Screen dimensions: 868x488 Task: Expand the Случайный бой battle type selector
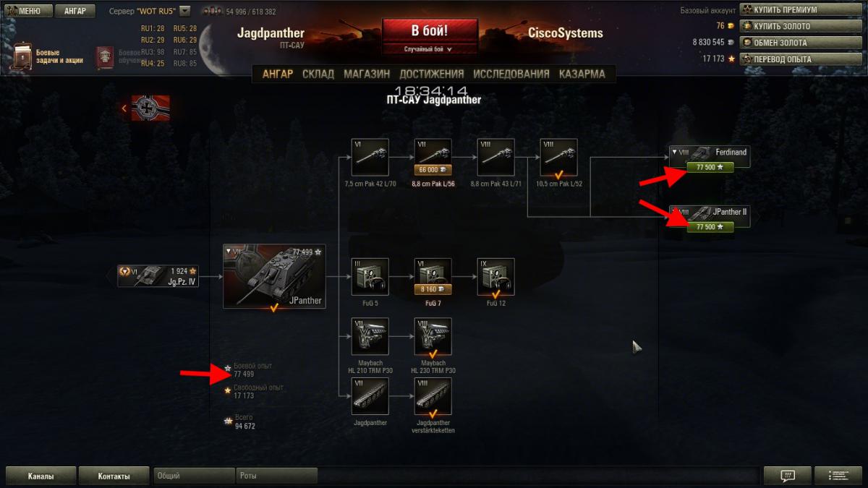430,49
